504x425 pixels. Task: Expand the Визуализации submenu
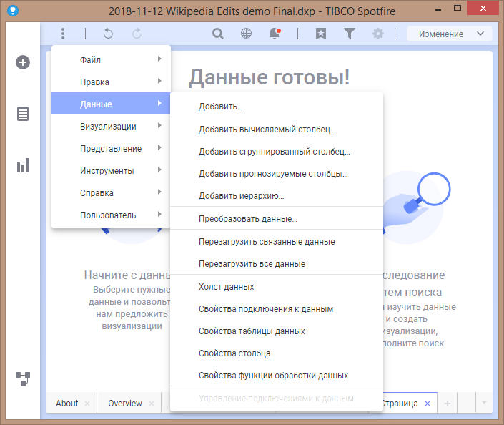coord(111,126)
